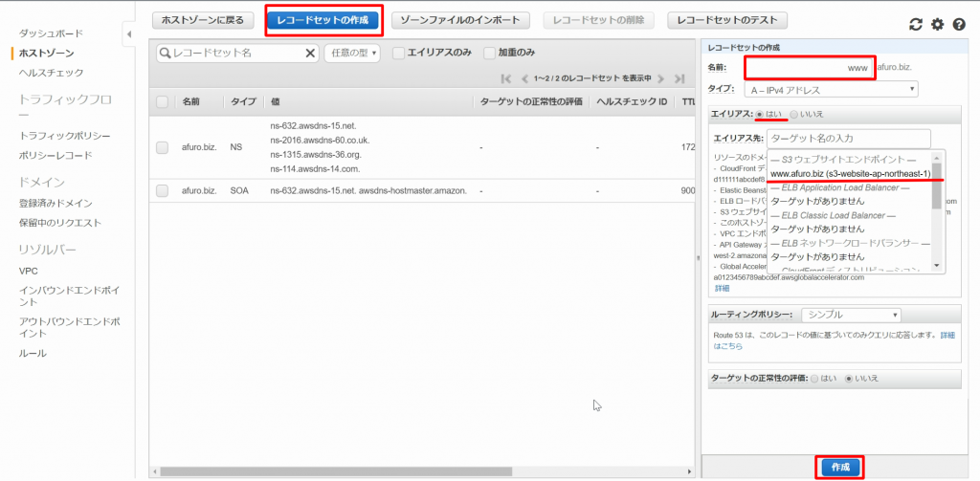Open the settings gear icon
Viewport: 980px width, 481px height.
(937, 24)
